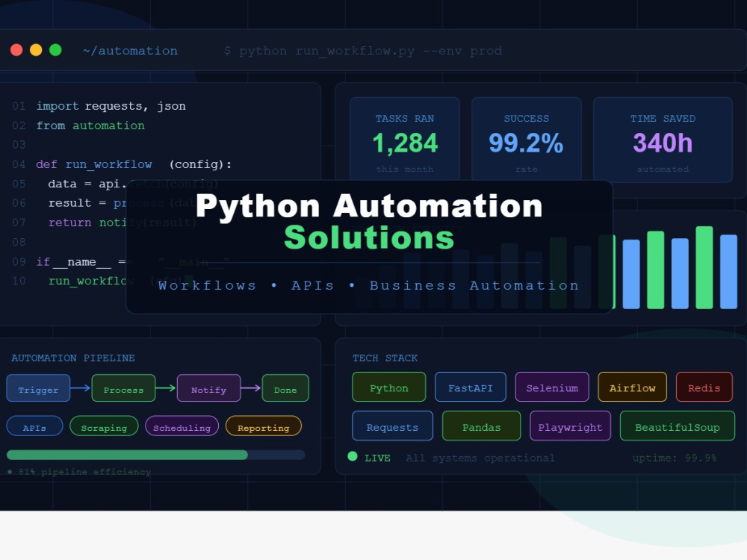Open the Redis tech stack chip
This screenshot has height=560, width=747.
[x=704, y=387]
